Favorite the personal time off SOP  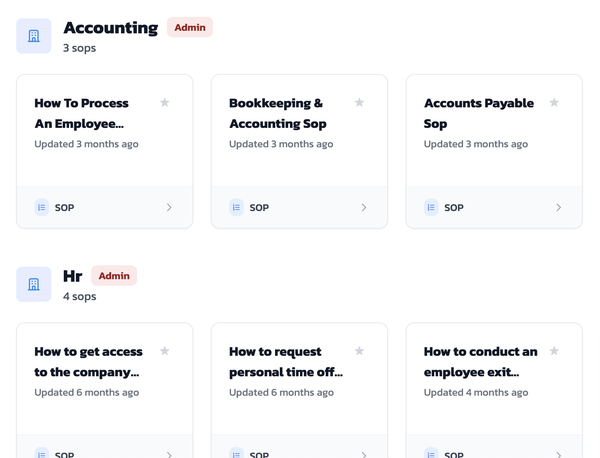pos(360,351)
